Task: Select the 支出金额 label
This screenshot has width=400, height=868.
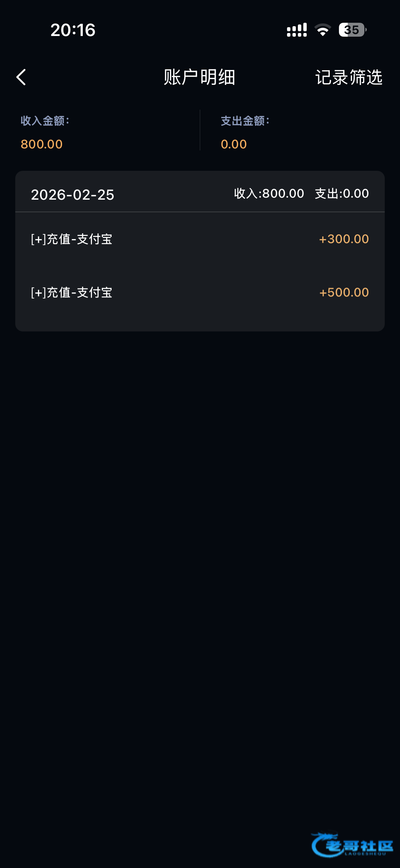Action: 245,121
